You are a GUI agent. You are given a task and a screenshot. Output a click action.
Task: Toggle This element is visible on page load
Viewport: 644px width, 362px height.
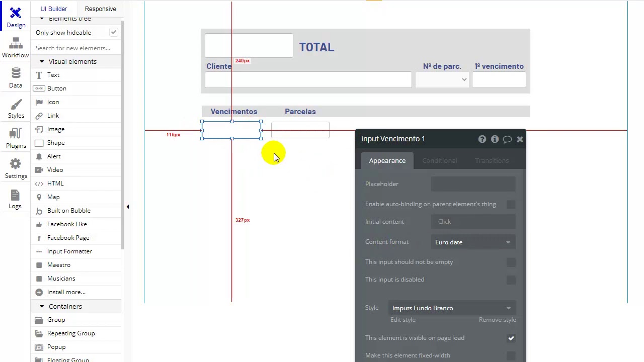511,338
